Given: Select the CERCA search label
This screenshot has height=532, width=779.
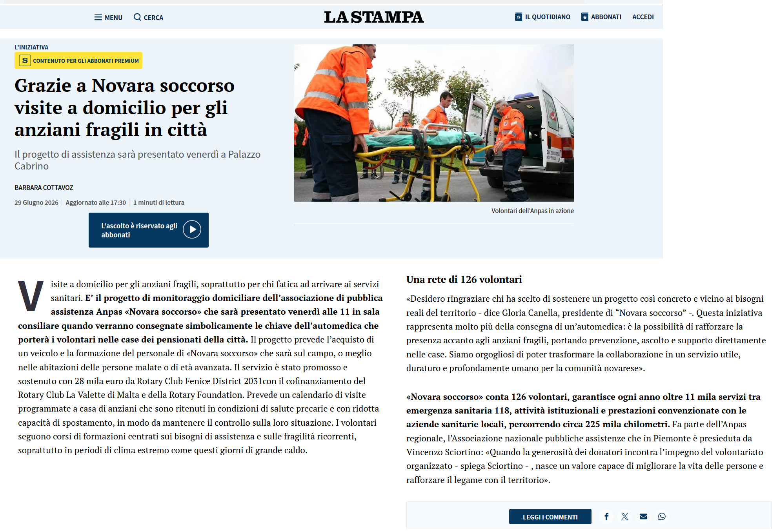Looking at the screenshot, I should [153, 18].
